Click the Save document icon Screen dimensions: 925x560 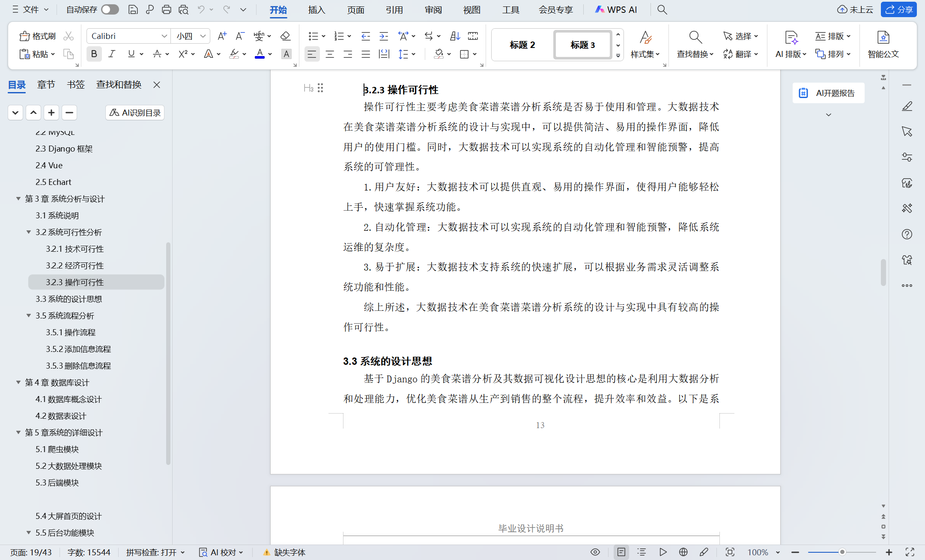pos(133,9)
